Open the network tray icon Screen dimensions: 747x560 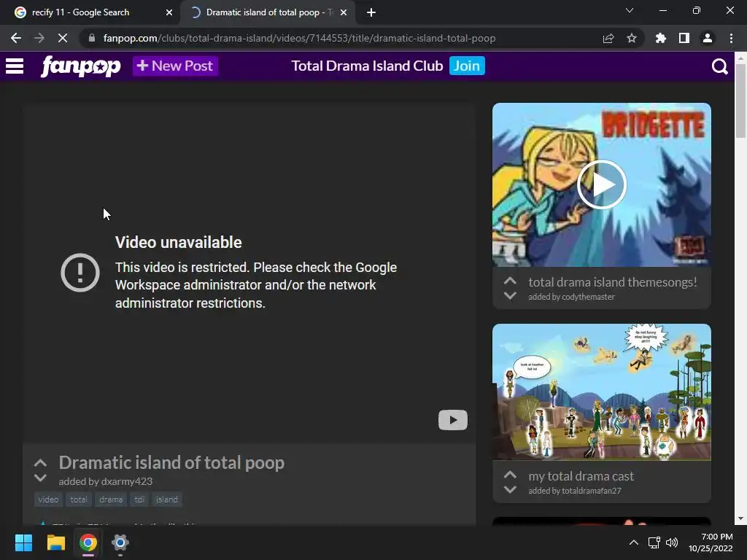coord(654,542)
